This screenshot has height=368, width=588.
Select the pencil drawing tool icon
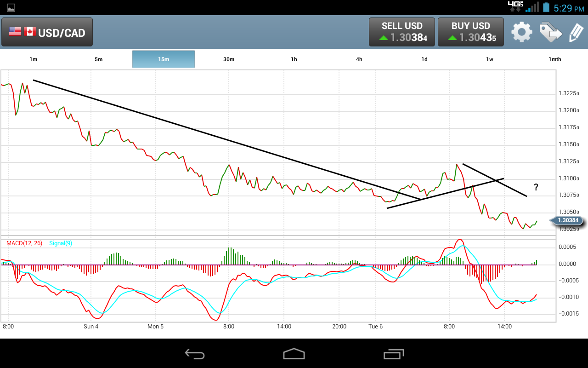[576, 32]
